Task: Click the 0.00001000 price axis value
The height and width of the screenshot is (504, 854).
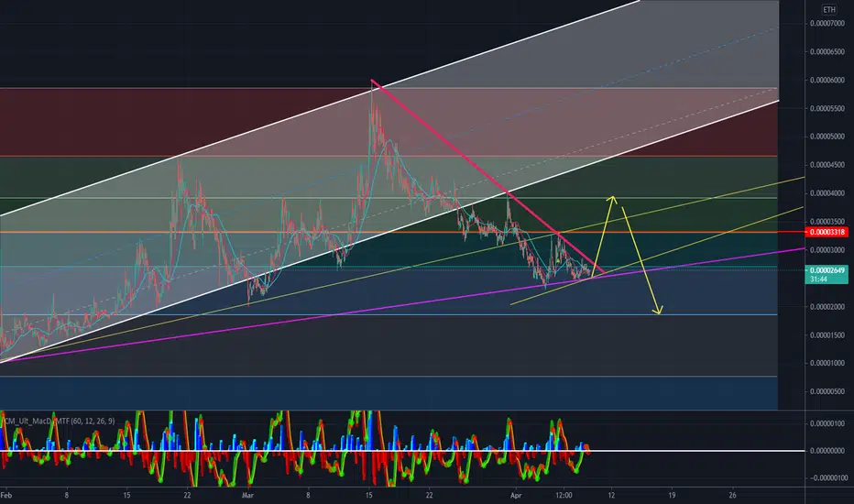Action: 827,363
